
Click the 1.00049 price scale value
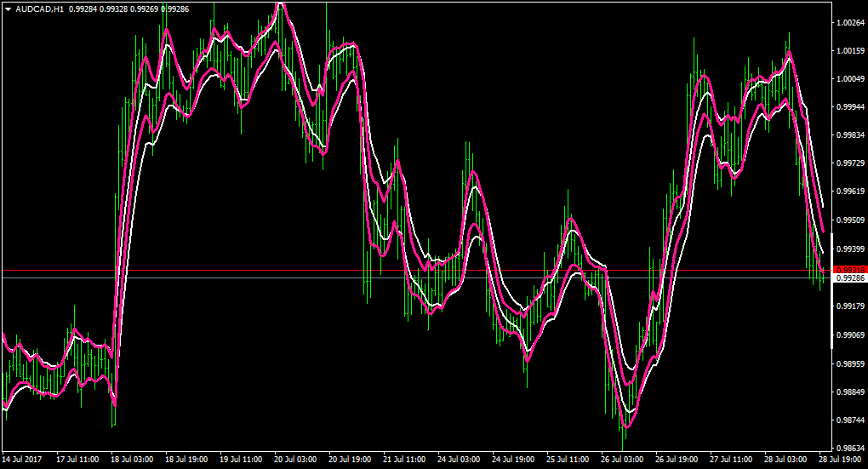851,78
